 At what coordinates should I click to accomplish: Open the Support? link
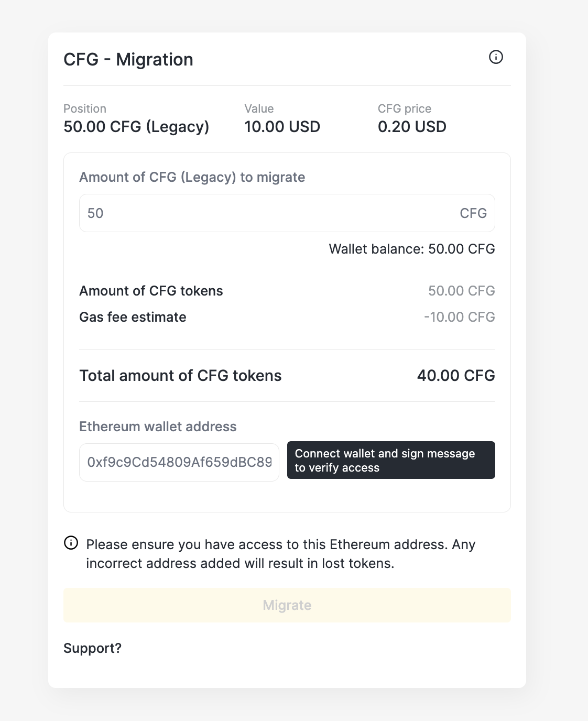point(92,648)
